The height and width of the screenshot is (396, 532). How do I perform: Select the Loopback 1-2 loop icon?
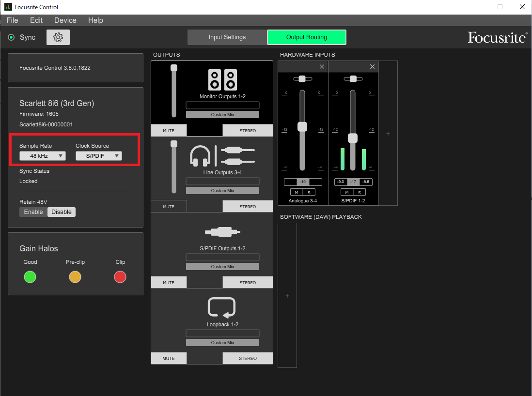pos(221,307)
